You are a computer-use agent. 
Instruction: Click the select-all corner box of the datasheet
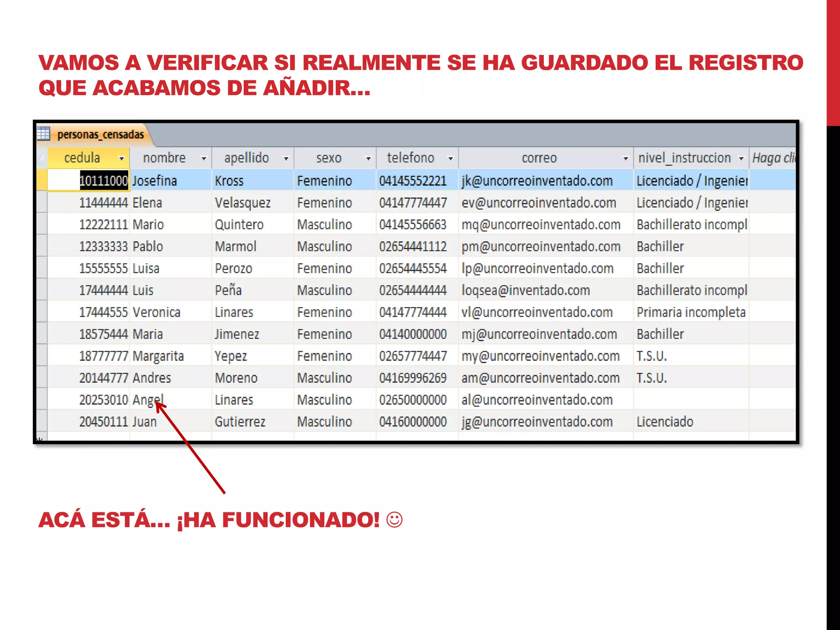pyautogui.click(x=42, y=158)
